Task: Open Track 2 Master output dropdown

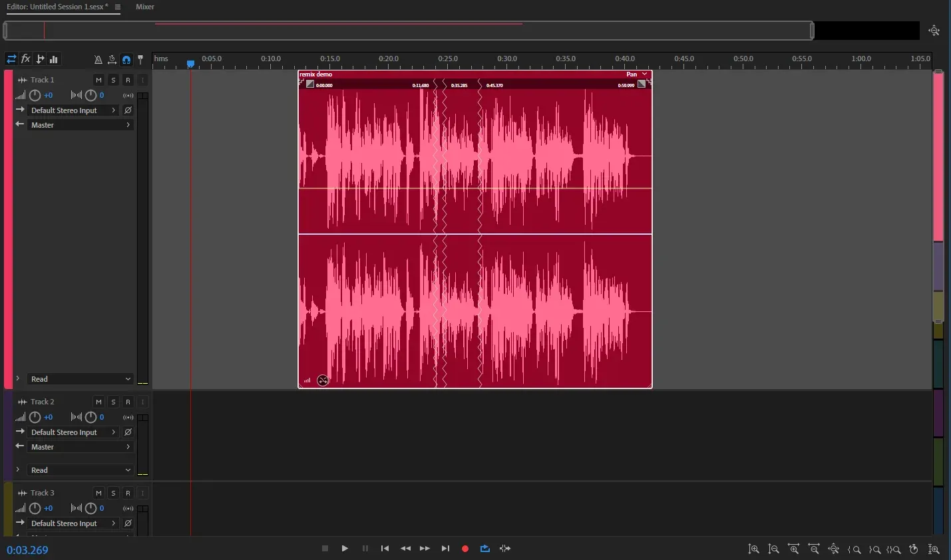Action: pos(81,447)
